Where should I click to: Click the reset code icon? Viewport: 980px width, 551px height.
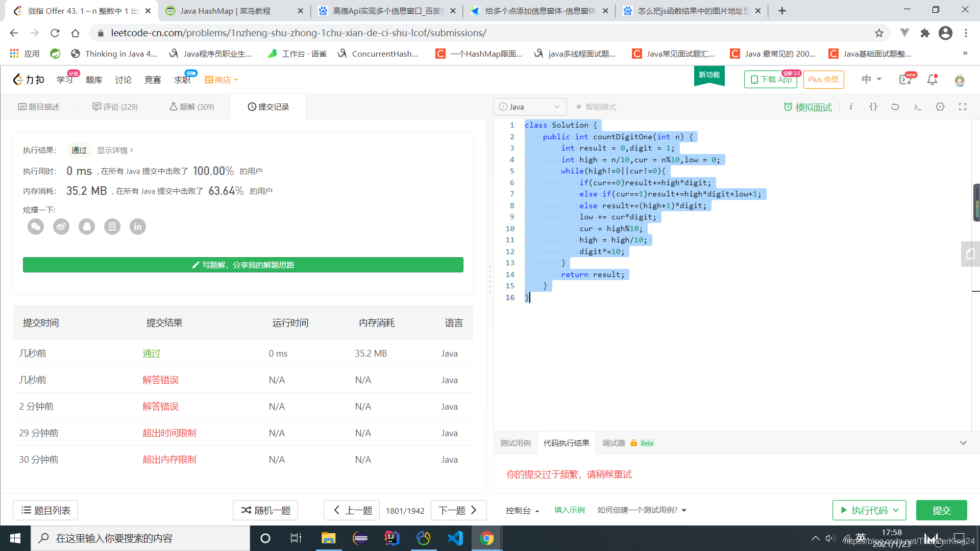coord(895,107)
